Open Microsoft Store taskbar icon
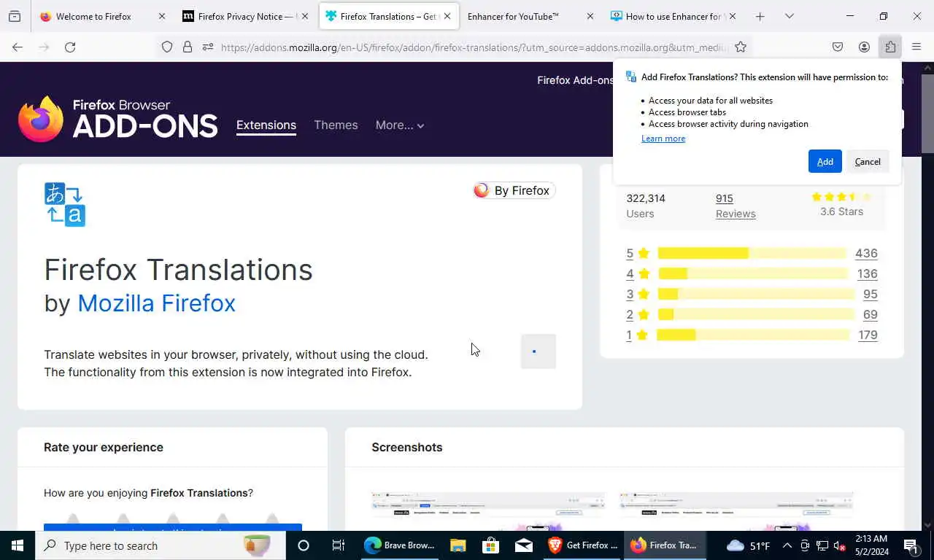 click(490, 545)
